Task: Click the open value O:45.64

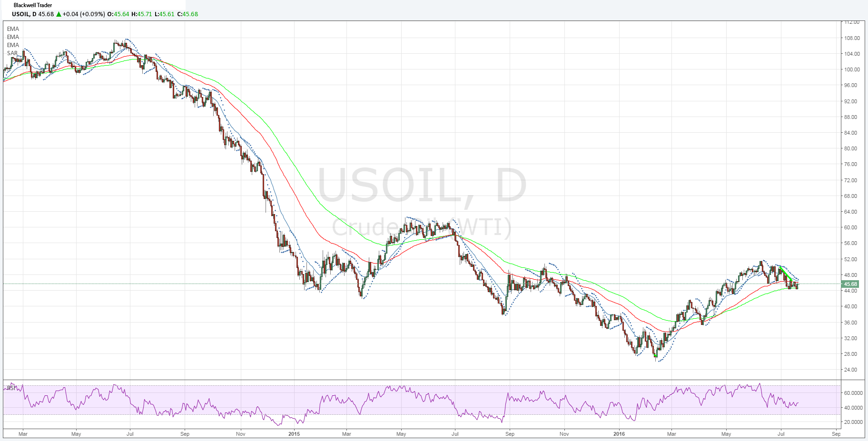Action: (118, 14)
